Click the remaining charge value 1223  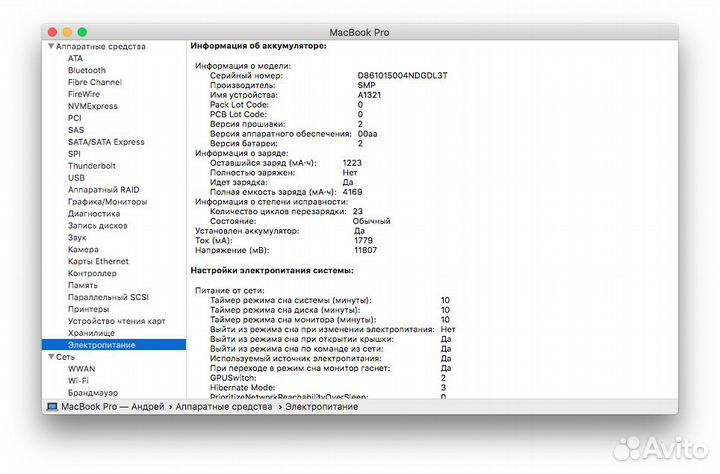[x=352, y=163]
